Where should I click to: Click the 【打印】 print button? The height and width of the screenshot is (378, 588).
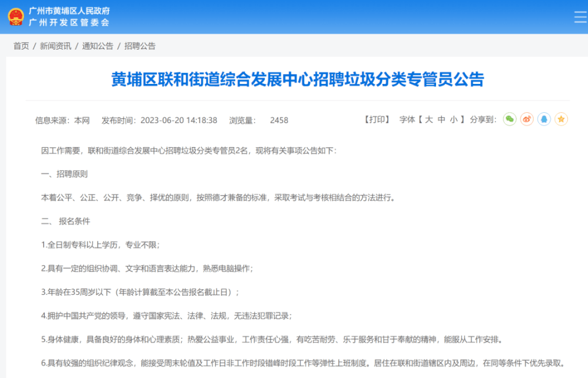(x=377, y=119)
